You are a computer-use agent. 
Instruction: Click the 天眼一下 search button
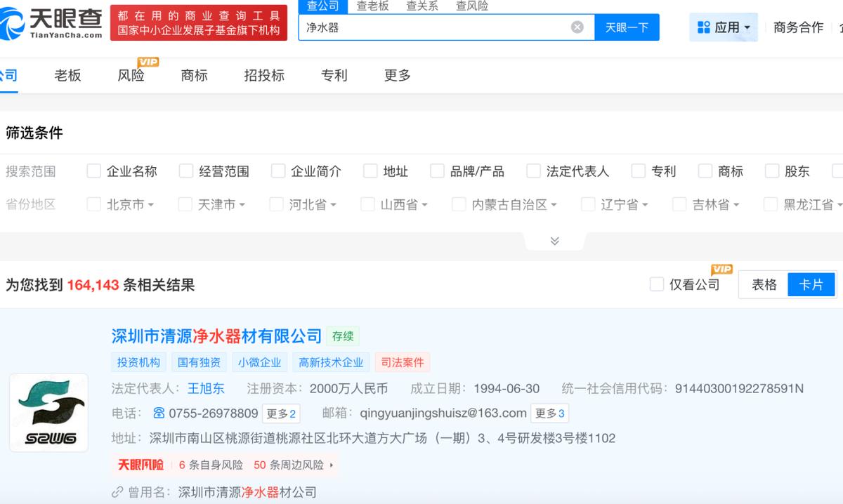[627, 27]
